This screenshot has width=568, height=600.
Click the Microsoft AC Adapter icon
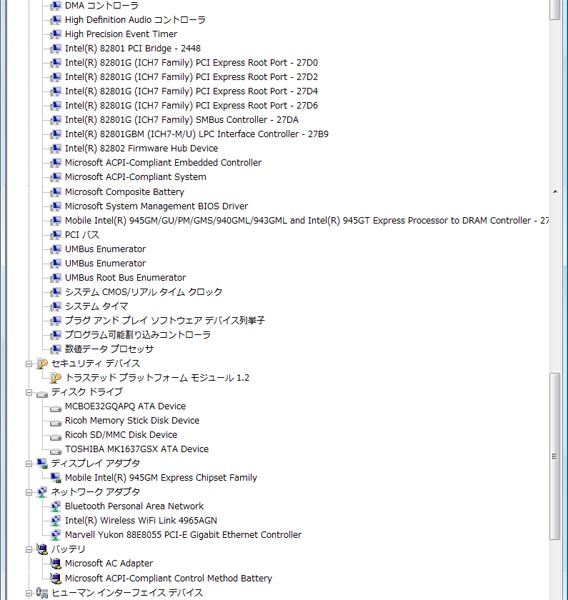55,563
